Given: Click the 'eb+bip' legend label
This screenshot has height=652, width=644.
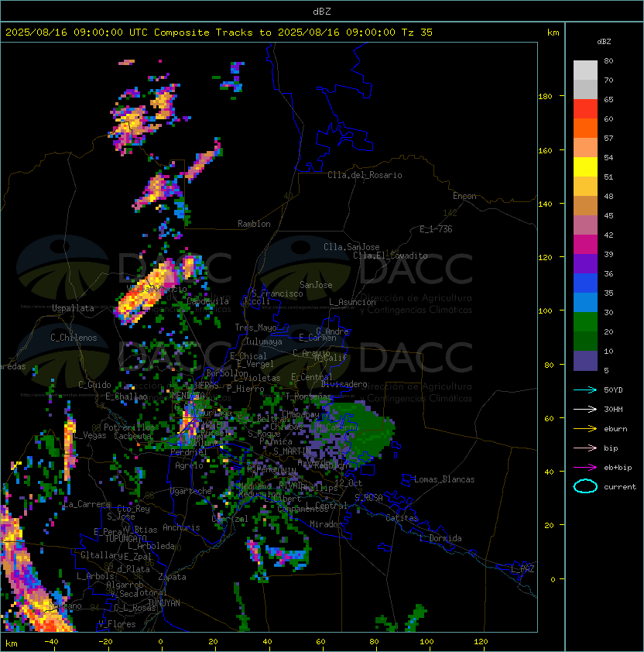Looking at the screenshot, I should tap(618, 468).
